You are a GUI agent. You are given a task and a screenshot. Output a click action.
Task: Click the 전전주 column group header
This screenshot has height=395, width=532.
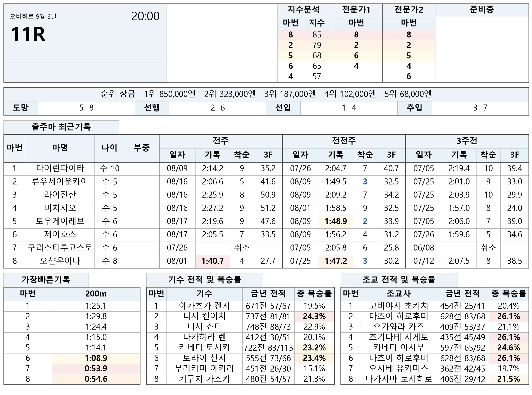click(344, 141)
